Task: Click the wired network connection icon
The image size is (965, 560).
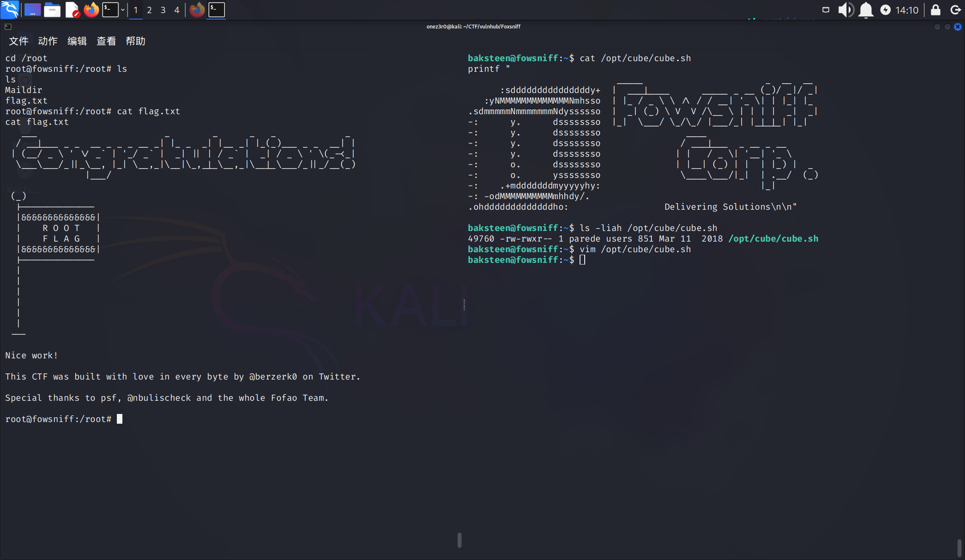Action: tap(826, 10)
